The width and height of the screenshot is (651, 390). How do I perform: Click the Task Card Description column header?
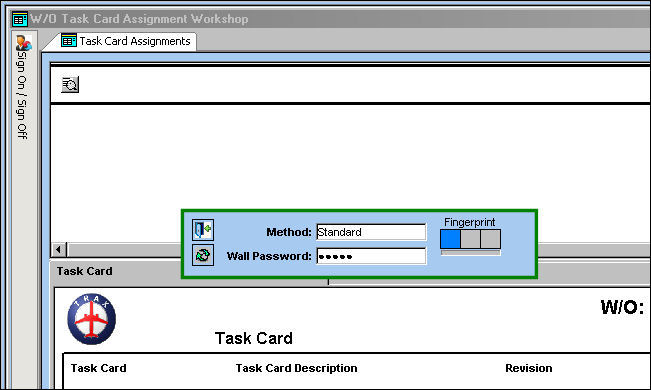296,368
